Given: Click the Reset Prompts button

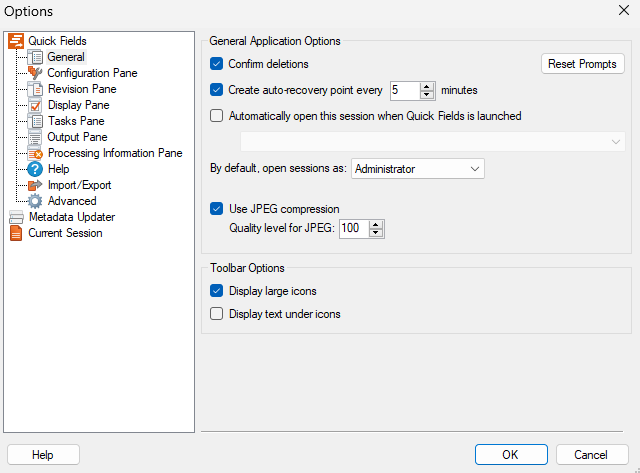Looking at the screenshot, I should click(582, 64).
